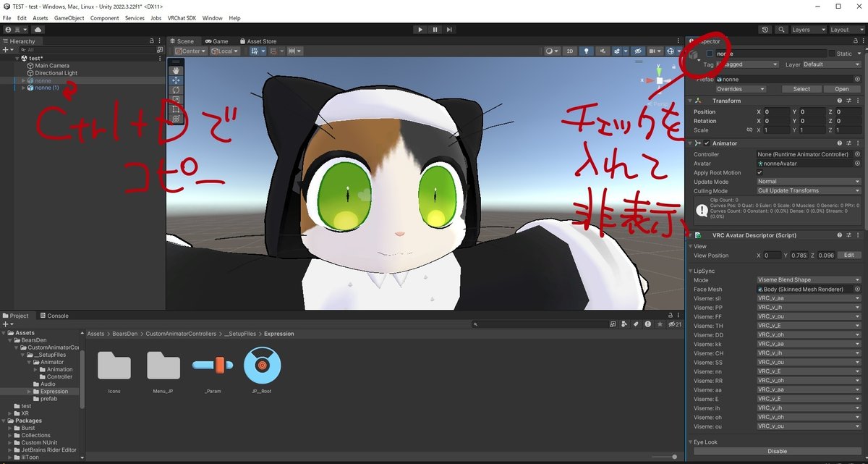
Task: Select the Rotate tool in Scene toolbar
Action: tap(176, 90)
